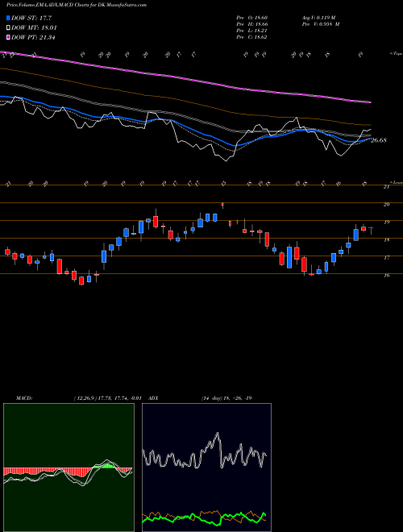Screen dimensions: 403x532
Task: Click the price axis label 20
Action: click(386, 205)
